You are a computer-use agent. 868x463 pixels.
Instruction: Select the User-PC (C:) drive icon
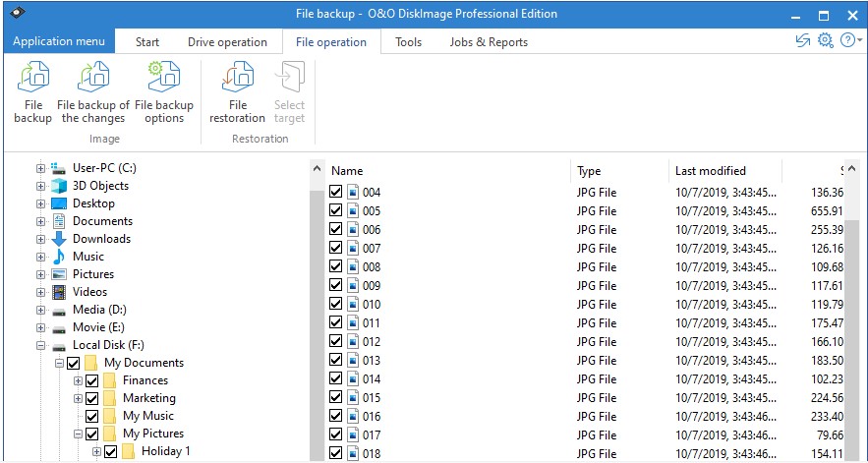(x=59, y=168)
